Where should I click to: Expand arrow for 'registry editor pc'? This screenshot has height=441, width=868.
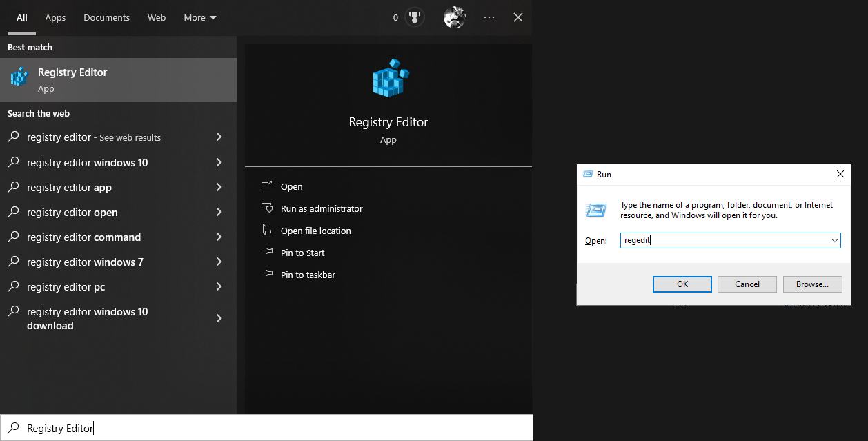coord(219,286)
